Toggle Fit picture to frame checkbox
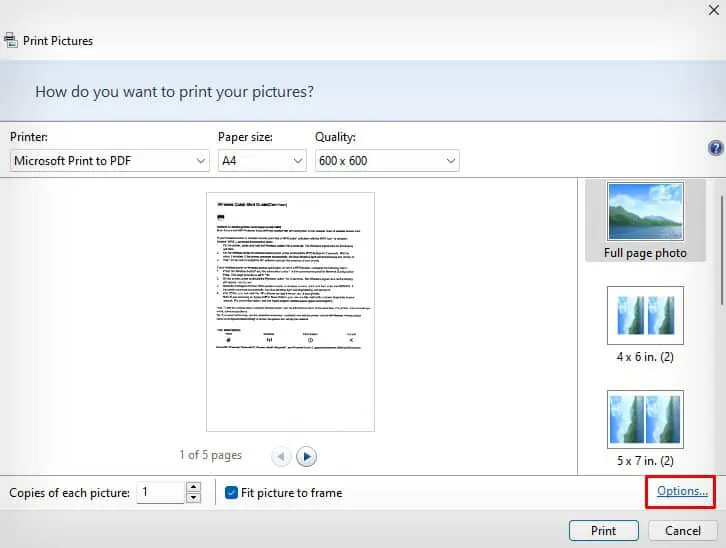Screen dimensions: 726x548 tap(232, 492)
